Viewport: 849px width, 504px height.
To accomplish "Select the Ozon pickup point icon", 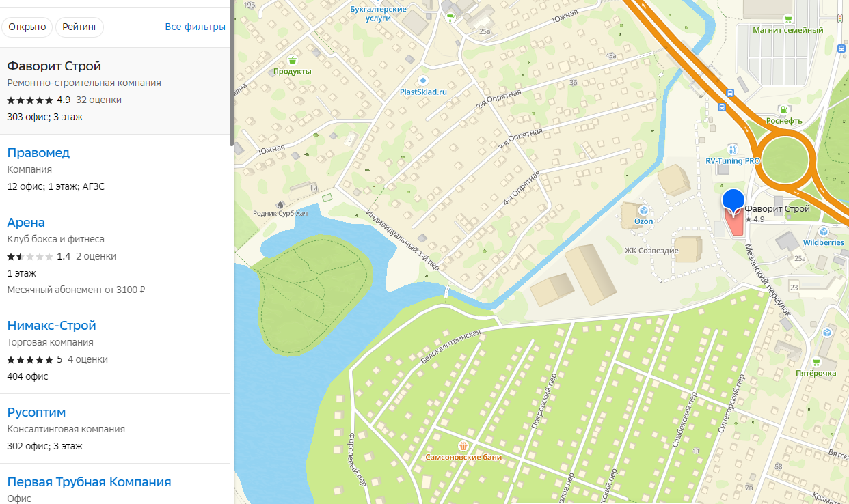I will pyautogui.click(x=643, y=210).
